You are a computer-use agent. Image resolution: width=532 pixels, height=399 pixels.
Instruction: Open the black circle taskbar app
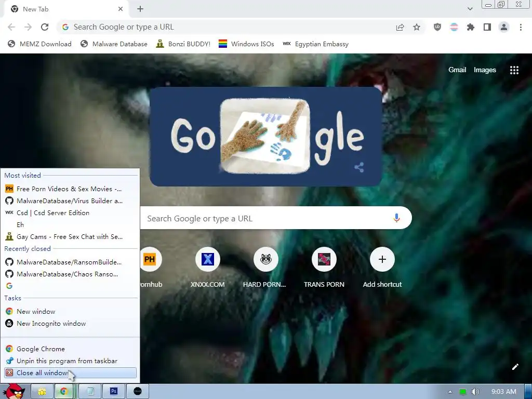137,392
